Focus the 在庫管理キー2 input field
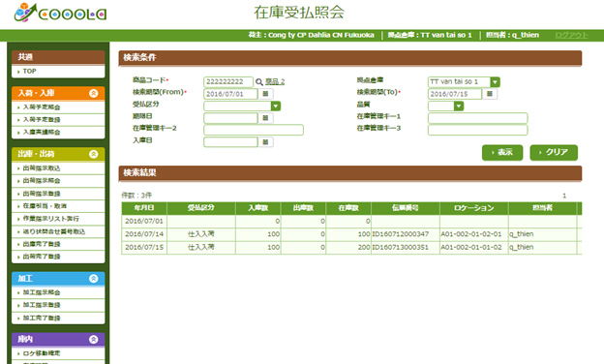 click(x=254, y=130)
